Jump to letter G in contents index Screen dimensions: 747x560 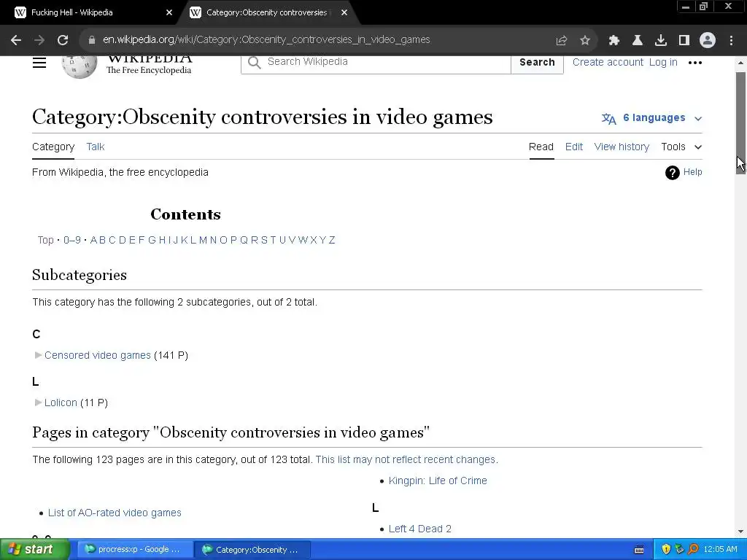152,240
